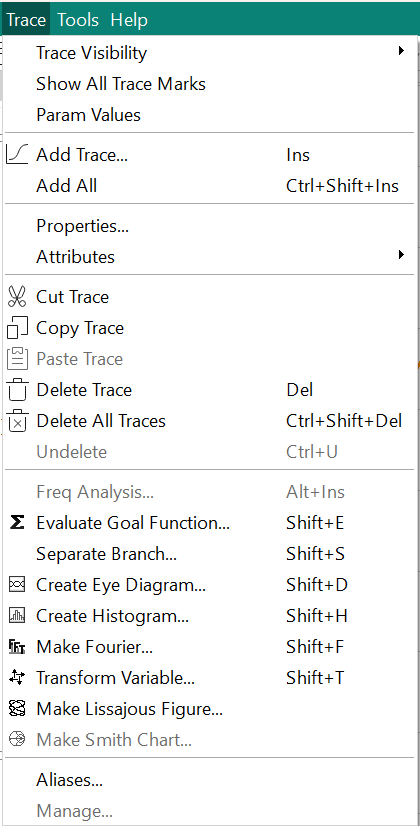Click the Make Lissajous Figure icon
The width and height of the screenshot is (420, 826).
click(17, 709)
